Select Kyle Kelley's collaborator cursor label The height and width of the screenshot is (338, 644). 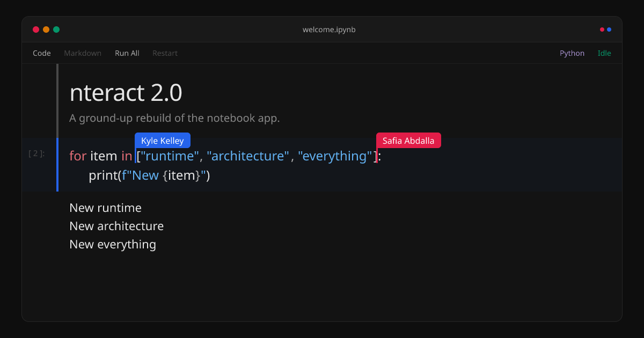point(163,140)
